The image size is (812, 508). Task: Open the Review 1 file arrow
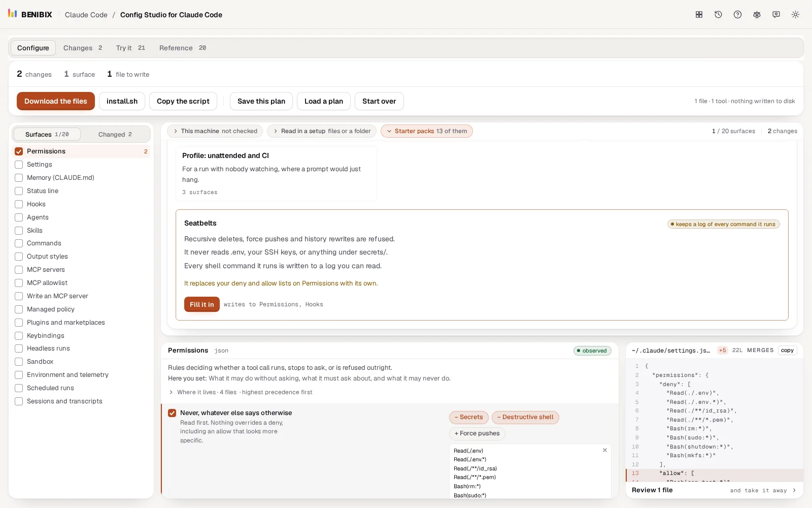[x=794, y=490]
